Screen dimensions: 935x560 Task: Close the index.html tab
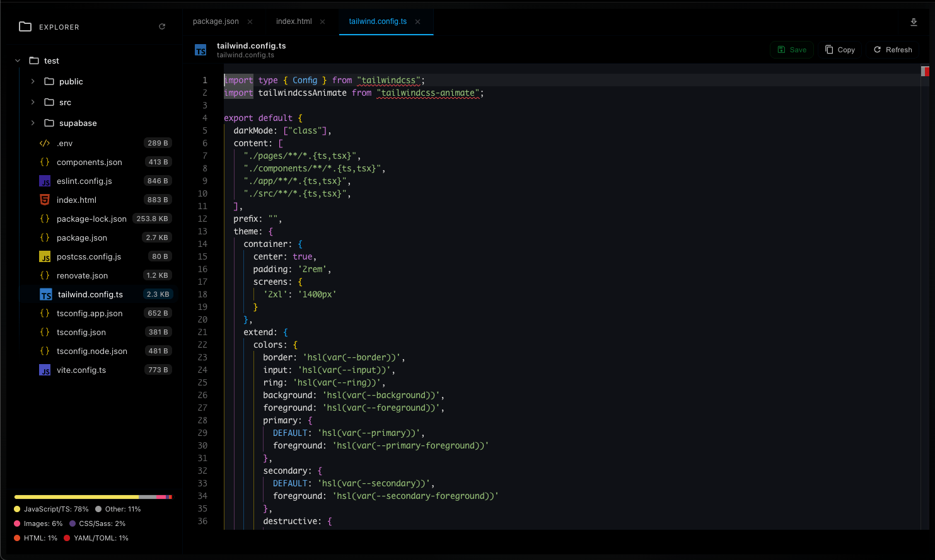[322, 21]
